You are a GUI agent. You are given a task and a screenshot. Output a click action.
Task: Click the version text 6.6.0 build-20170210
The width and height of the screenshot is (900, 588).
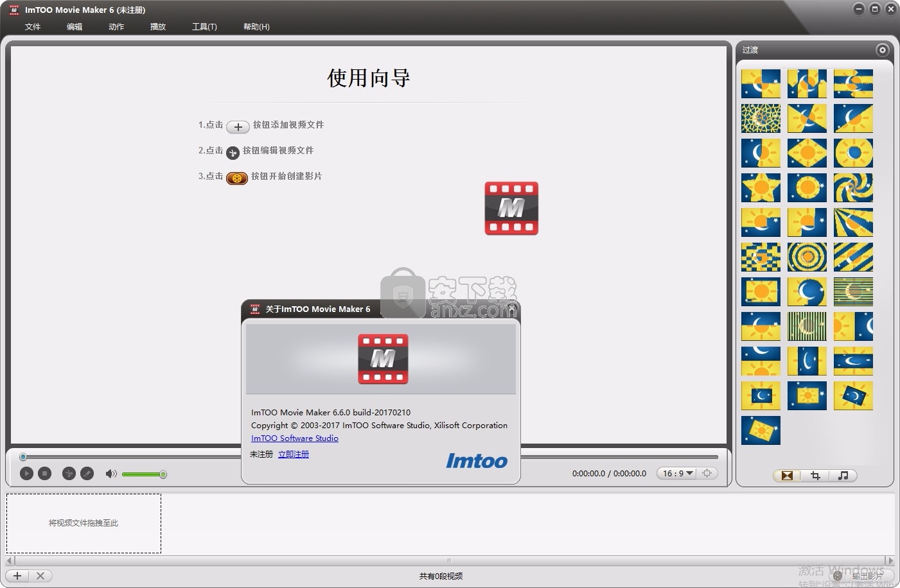point(371,413)
